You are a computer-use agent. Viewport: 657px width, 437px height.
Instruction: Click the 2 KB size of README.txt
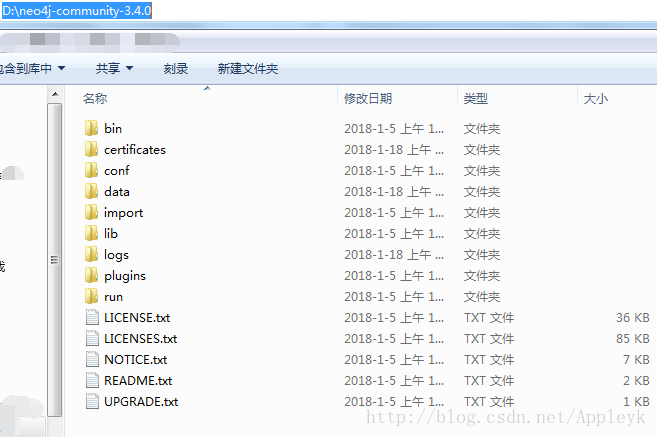click(x=636, y=380)
